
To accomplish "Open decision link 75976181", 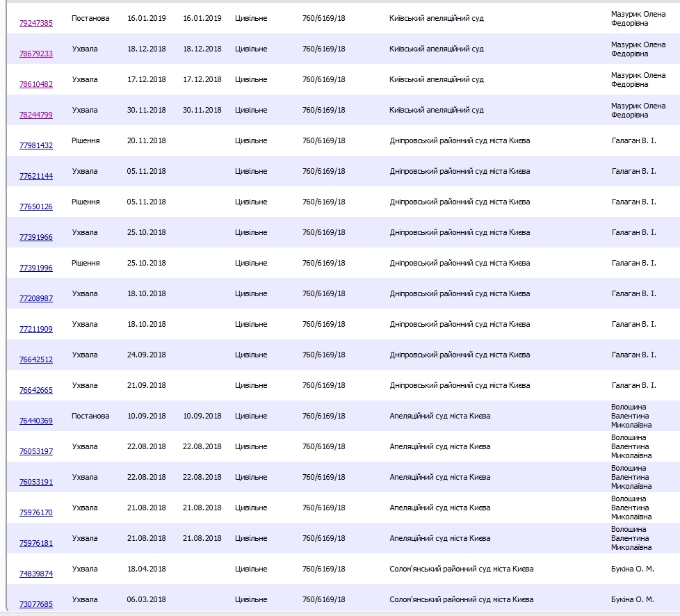I will pos(36,543).
